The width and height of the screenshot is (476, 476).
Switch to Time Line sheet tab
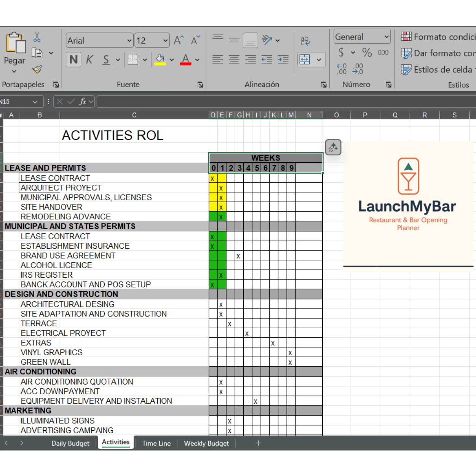(157, 443)
